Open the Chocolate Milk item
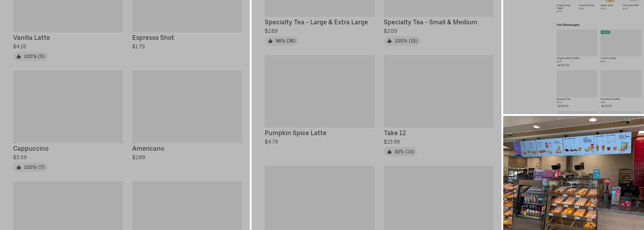Screen dimensions: 644x230 click(631, 6)
